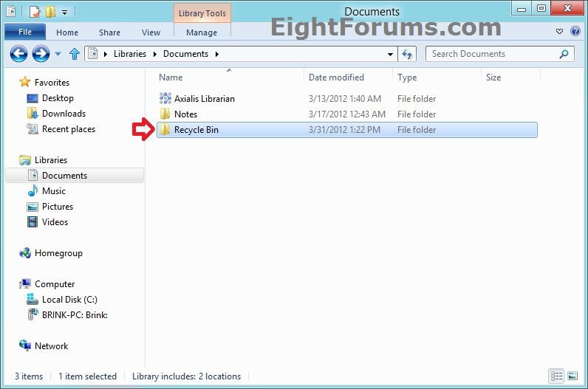This screenshot has height=389, width=588.
Task: Click the Music note icon
Action: [x=33, y=190]
